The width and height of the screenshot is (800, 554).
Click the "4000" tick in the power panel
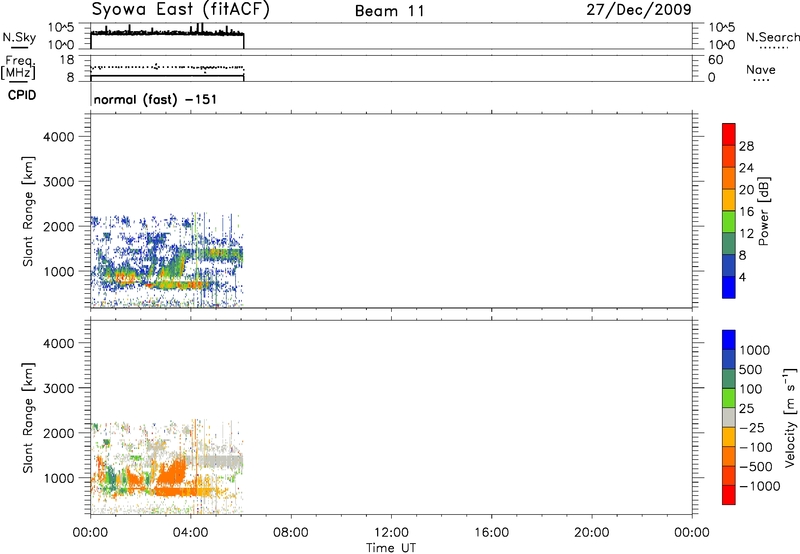(x=58, y=137)
